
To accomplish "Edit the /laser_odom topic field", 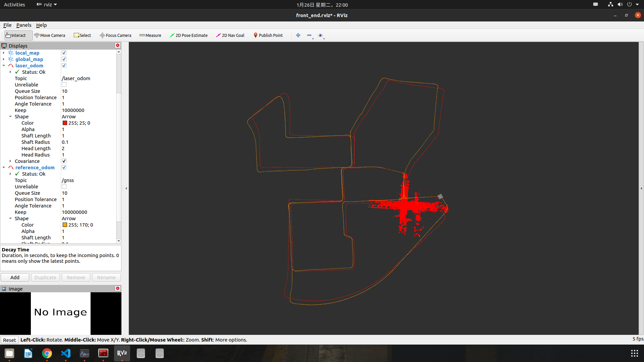I will [x=89, y=78].
